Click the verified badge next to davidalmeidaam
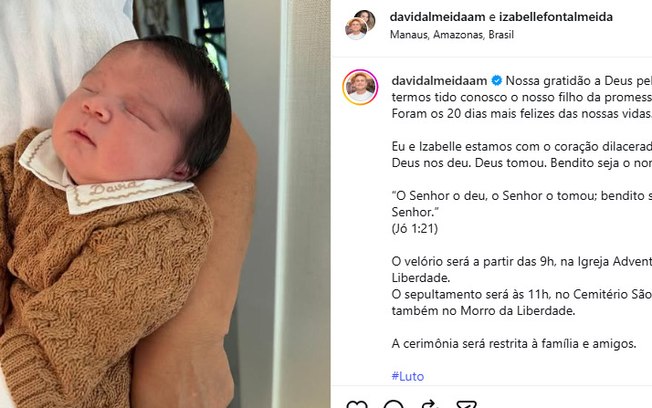Viewport: 652px width, 408px height. click(x=496, y=81)
